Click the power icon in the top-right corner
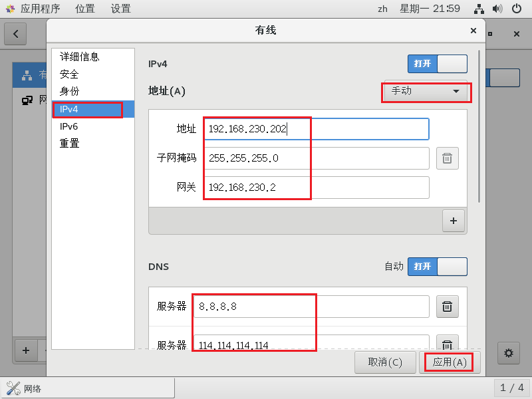Screen dimensions: 532x399 [517, 9]
